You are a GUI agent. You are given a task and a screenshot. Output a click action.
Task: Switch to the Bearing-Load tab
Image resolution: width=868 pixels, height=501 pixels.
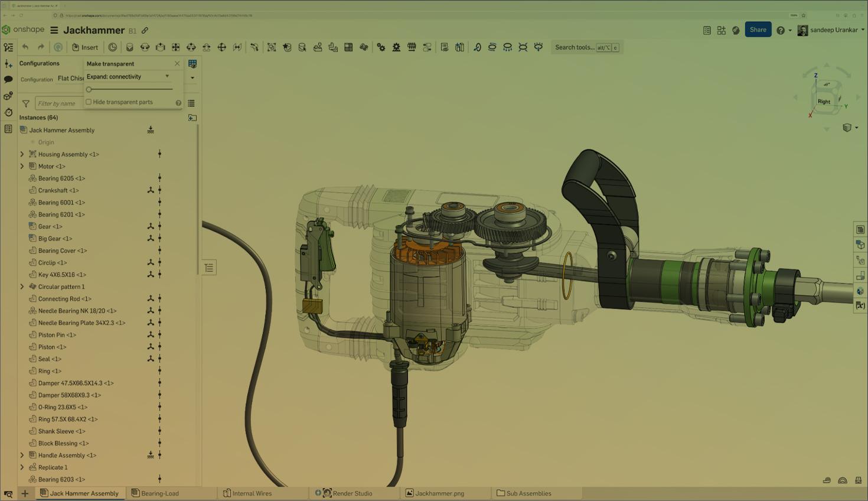(159, 493)
